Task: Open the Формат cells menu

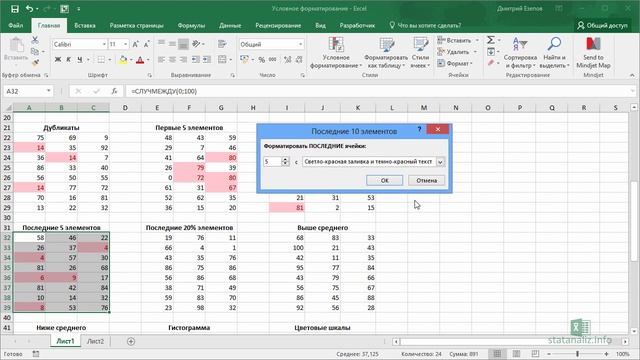Action: coord(455,63)
